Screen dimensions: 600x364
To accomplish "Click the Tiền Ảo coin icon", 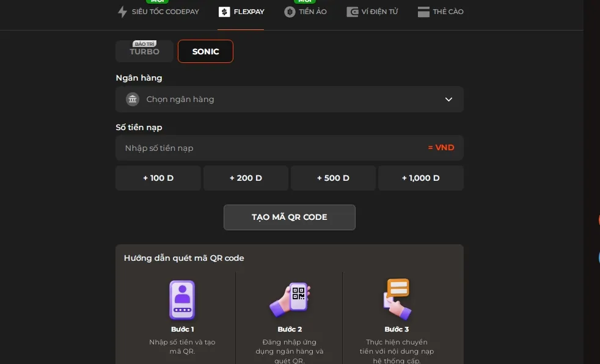I will pos(290,12).
